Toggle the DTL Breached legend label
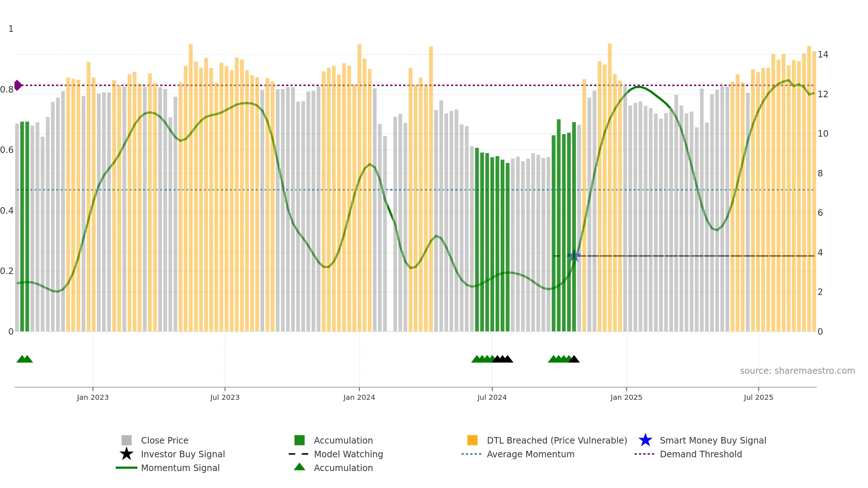868x488 pixels. pos(557,440)
